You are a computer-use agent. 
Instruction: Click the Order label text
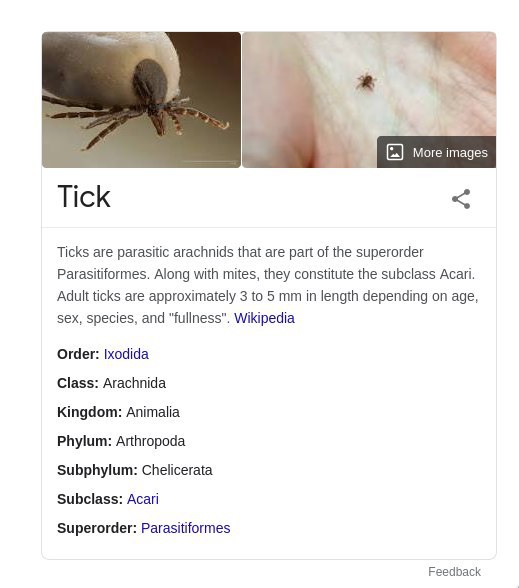[78, 354]
